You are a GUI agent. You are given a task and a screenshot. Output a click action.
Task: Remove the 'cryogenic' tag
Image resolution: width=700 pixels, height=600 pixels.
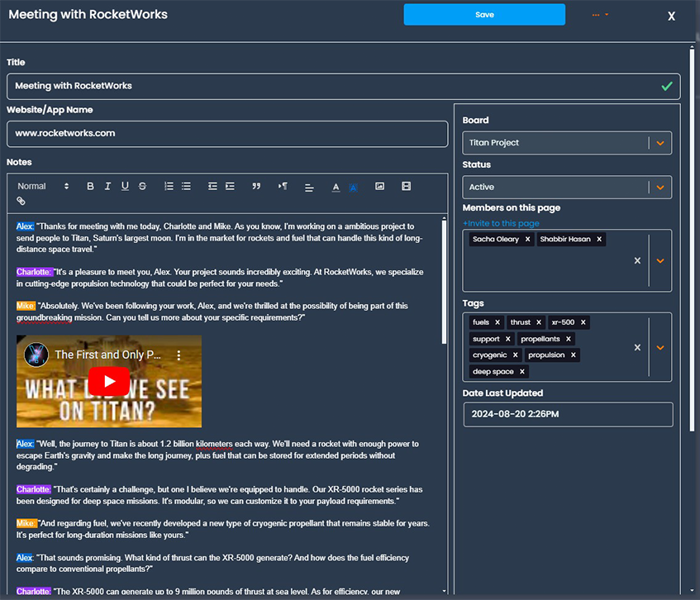pyautogui.click(x=515, y=355)
